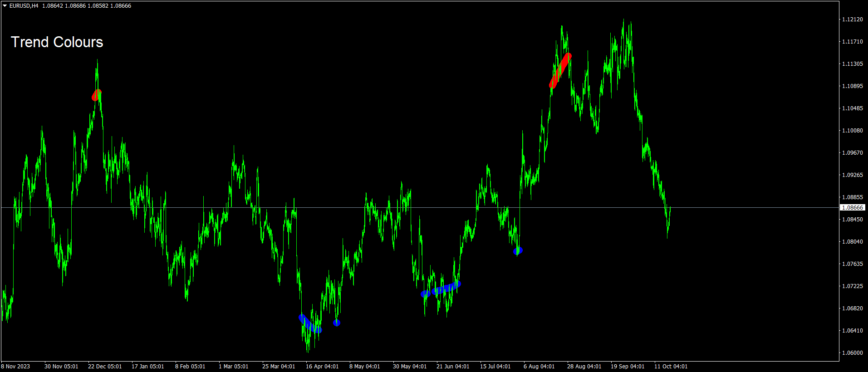Click the 28 Aug 04:01 time label

(x=584, y=367)
